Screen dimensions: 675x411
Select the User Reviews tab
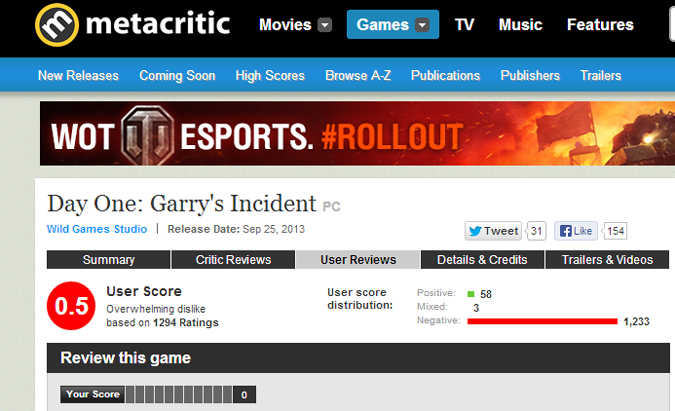(358, 260)
